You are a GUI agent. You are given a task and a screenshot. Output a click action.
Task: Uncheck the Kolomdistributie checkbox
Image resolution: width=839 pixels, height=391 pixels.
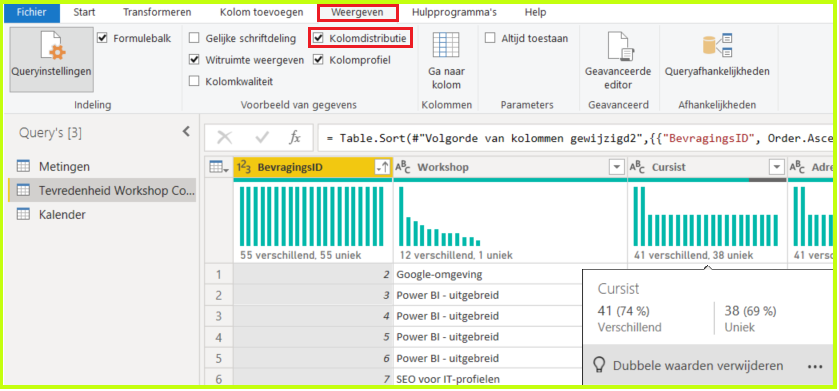point(319,39)
